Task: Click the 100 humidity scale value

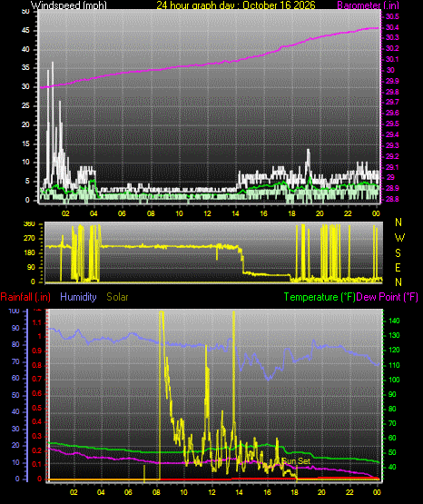Action: pyautogui.click(x=14, y=311)
